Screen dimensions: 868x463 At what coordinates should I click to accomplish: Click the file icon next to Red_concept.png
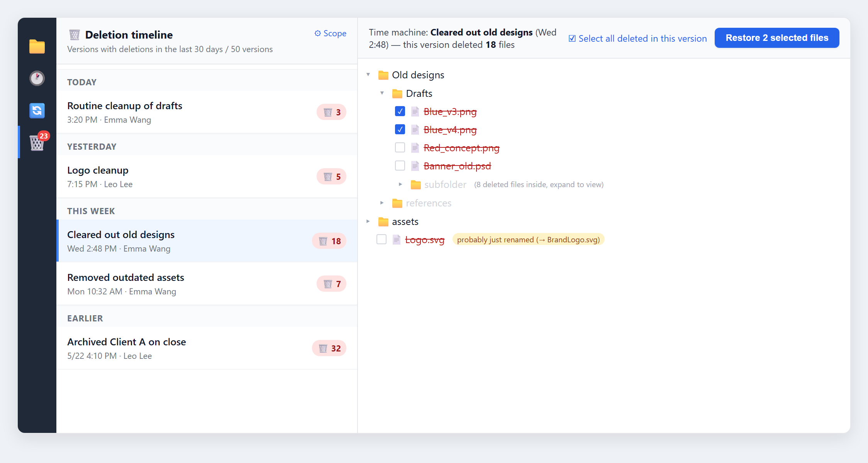(x=415, y=148)
